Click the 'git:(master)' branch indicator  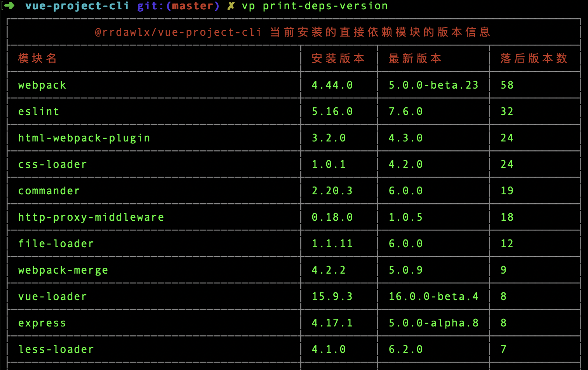pos(178,6)
